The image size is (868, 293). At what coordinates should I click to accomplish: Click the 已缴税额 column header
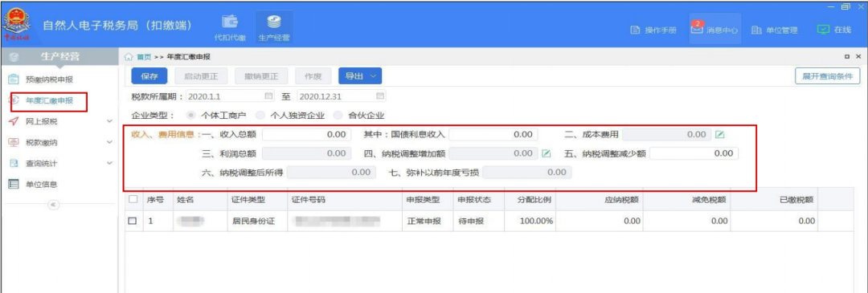[775, 200]
